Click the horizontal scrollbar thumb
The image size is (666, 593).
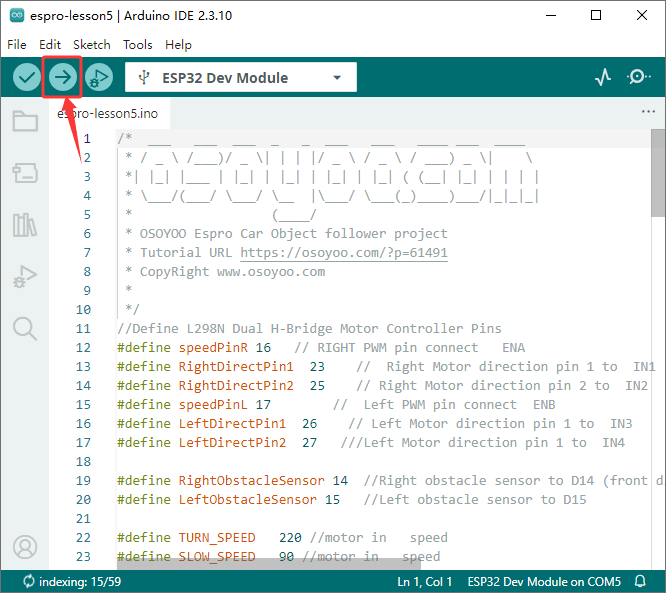269,564
